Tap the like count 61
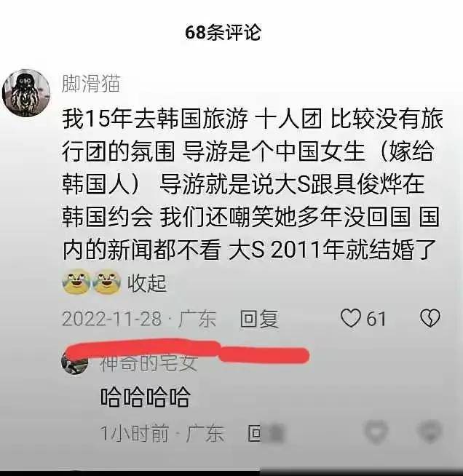The width and height of the screenshot is (463, 476). click(376, 319)
